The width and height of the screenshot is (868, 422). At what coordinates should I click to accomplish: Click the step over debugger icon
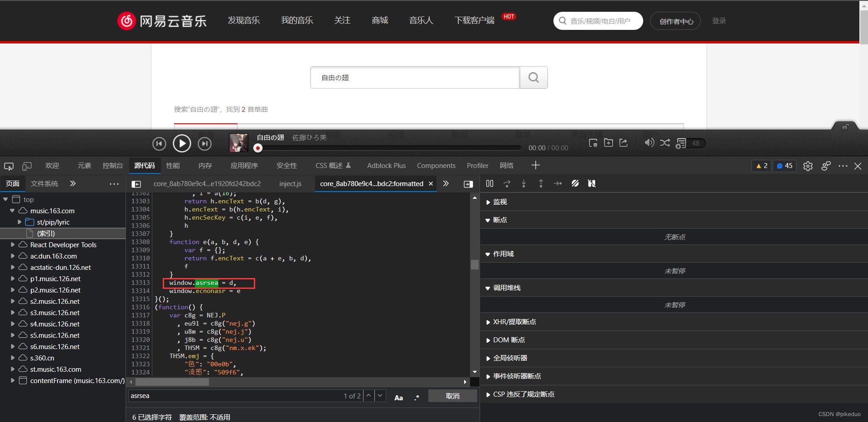pos(507,183)
